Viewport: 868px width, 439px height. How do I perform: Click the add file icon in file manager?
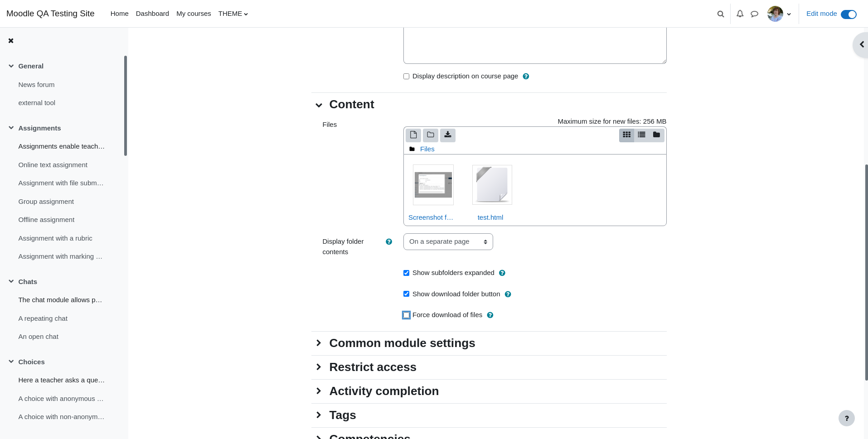pos(413,135)
